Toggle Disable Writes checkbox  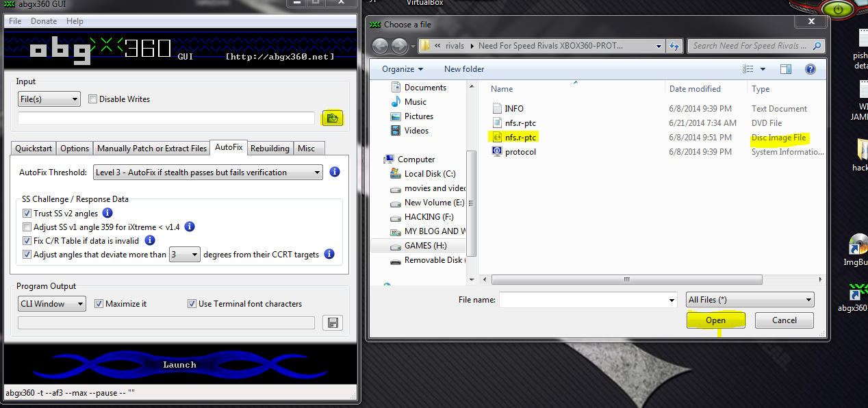pos(93,99)
